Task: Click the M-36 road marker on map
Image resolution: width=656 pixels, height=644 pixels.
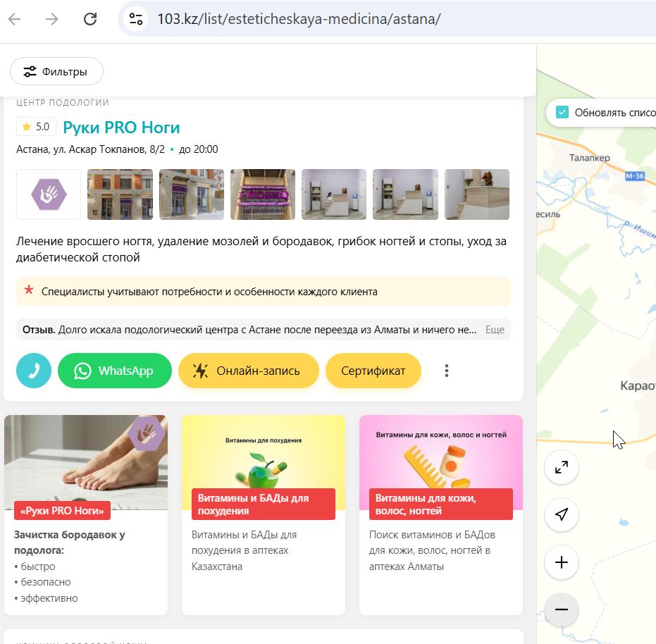Action: click(x=635, y=176)
